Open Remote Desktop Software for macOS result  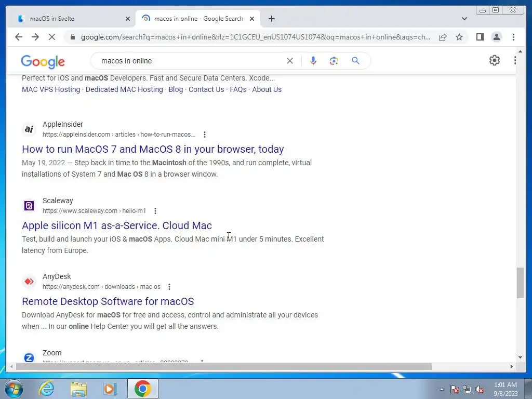tap(108, 302)
